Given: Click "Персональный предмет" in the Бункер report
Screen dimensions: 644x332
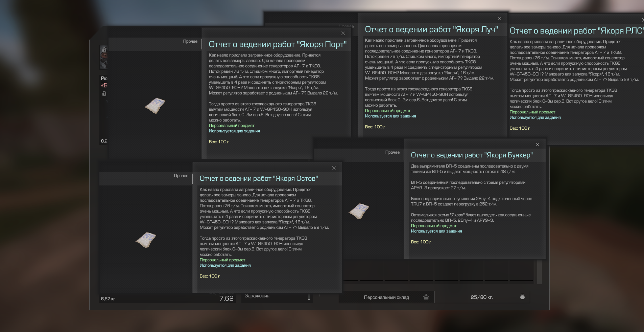Looking at the screenshot, I should click(434, 226).
